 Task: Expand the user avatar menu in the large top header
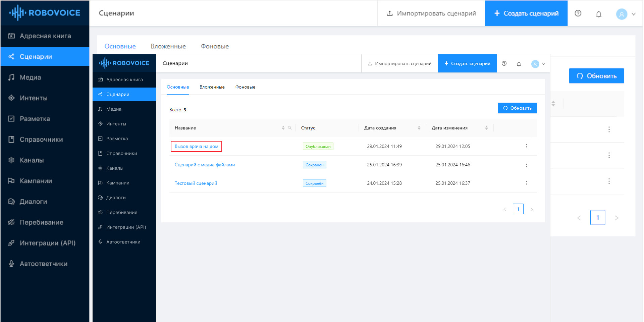point(626,14)
